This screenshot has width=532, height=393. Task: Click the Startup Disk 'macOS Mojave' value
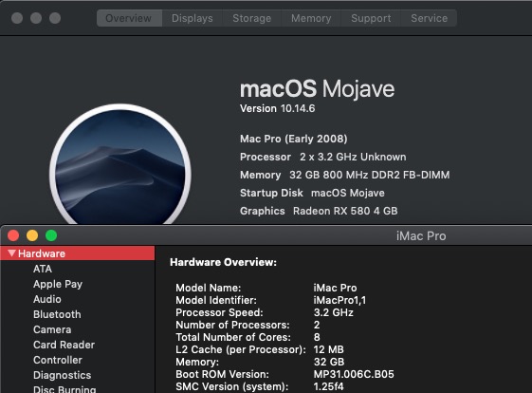click(348, 193)
